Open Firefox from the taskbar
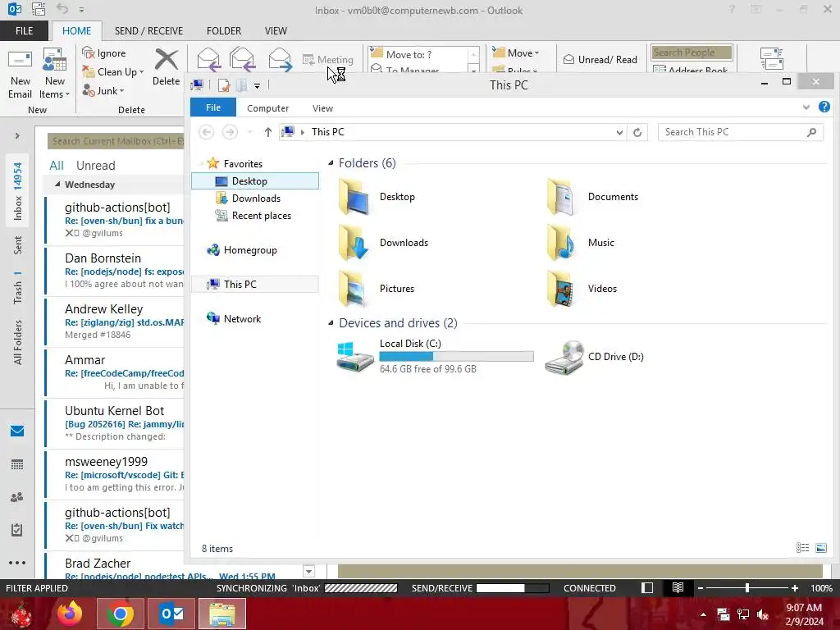The height and width of the screenshot is (630, 840). click(x=70, y=614)
